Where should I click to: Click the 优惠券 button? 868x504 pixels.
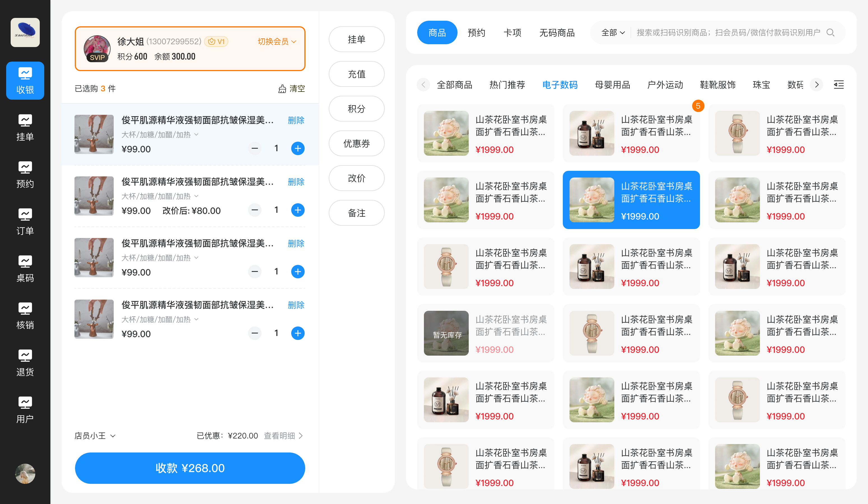pos(356,143)
